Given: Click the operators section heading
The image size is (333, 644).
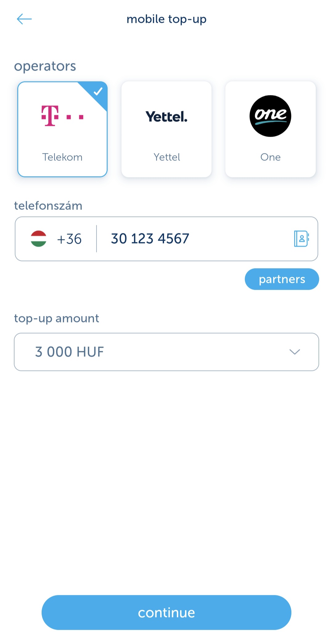Looking at the screenshot, I should (x=45, y=66).
